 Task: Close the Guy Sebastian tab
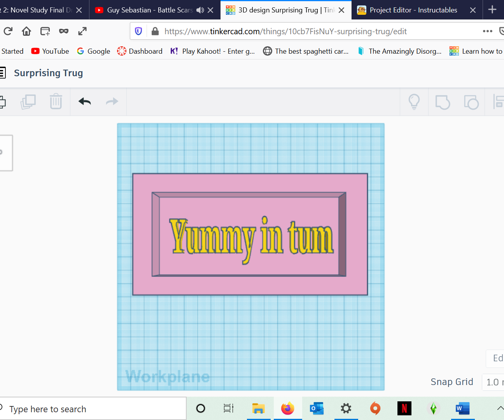(x=210, y=10)
